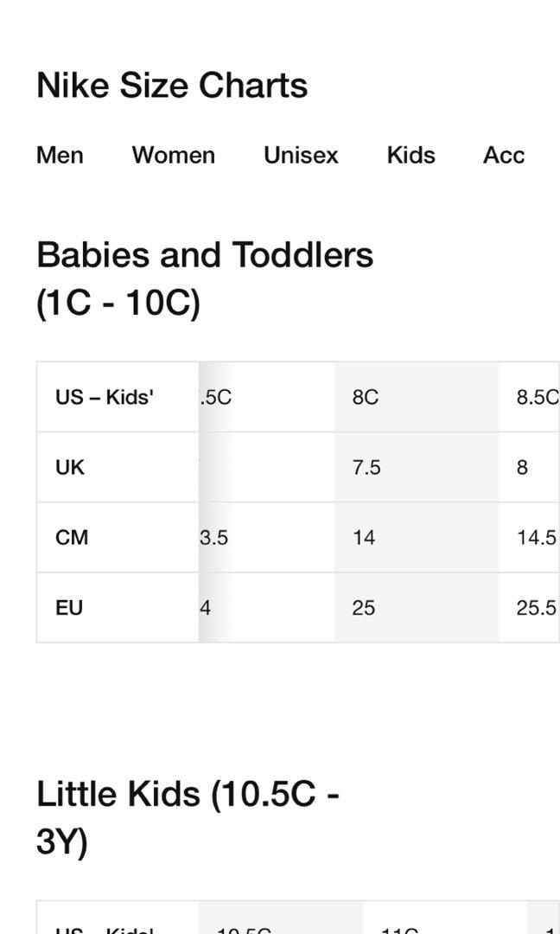
Task: Click the CM 14.5 value cell
Action: pos(529,537)
